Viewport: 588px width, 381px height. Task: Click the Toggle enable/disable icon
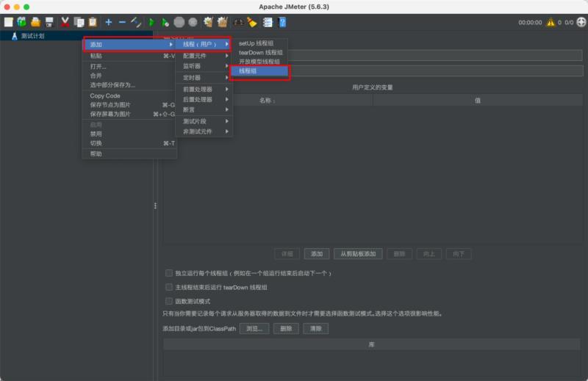pyautogui.click(x=136, y=23)
